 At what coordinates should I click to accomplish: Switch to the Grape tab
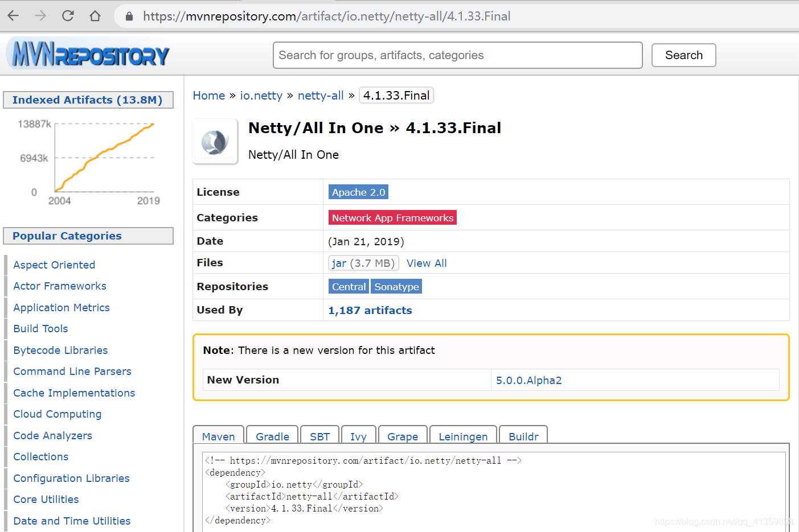coord(403,436)
